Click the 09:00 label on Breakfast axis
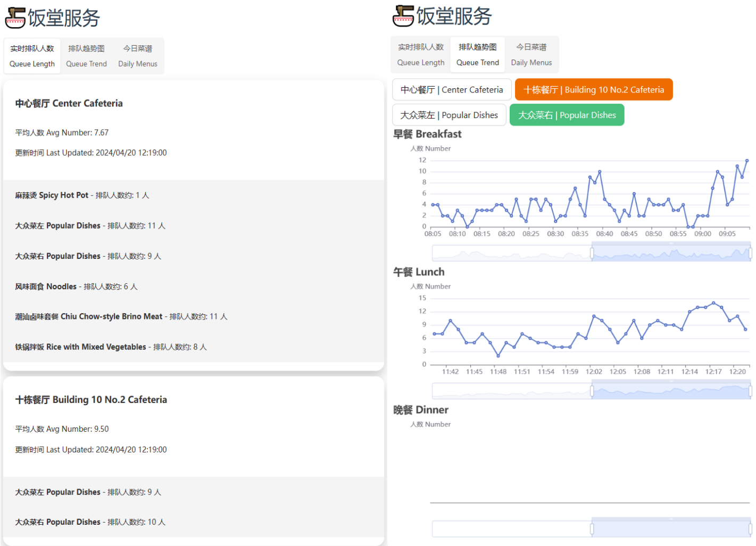 tap(703, 234)
